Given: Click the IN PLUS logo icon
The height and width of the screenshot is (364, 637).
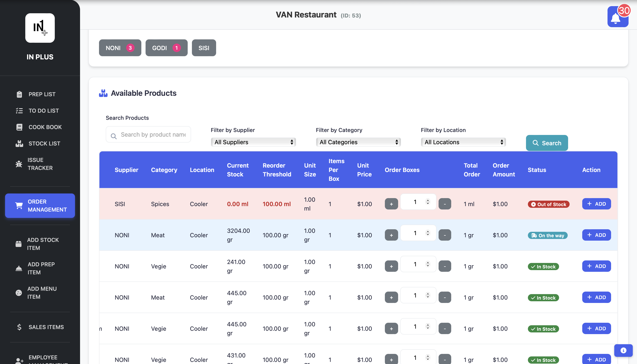Looking at the screenshot, I should (x=40, y=28).
